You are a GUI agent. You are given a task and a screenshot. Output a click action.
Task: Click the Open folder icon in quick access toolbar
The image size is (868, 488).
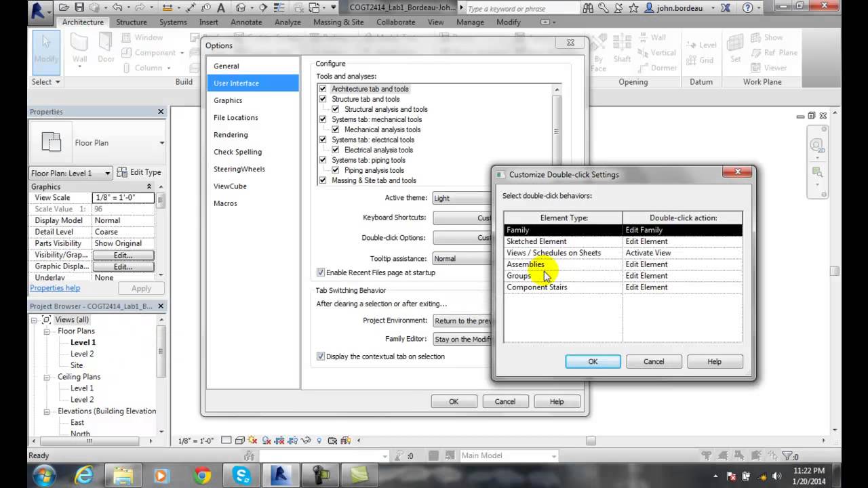[64, 8]
